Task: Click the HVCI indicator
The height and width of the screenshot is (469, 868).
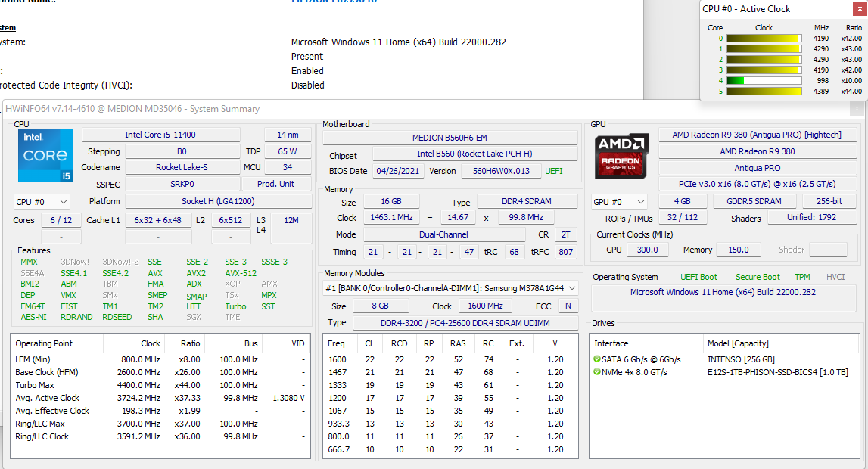Action: tap(835, 277)
